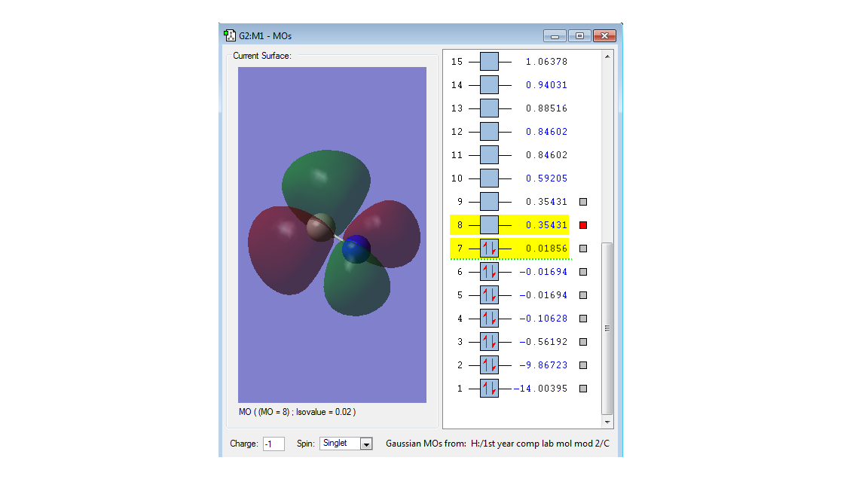This screenshot has width=868, height=488.
Task: Open the Spin dropdown showing Singlet
Action: [x=346, y=443]
